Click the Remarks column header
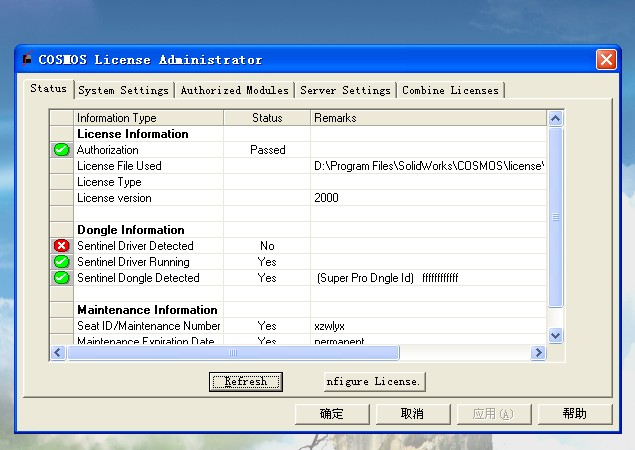635x450 pixels. pyautogui.click(x=428, y=118)
